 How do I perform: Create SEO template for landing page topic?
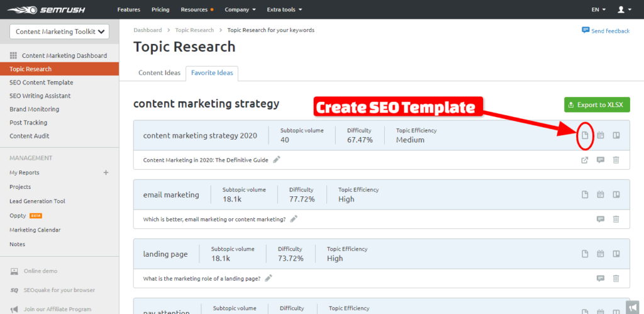tap(585, 254)
